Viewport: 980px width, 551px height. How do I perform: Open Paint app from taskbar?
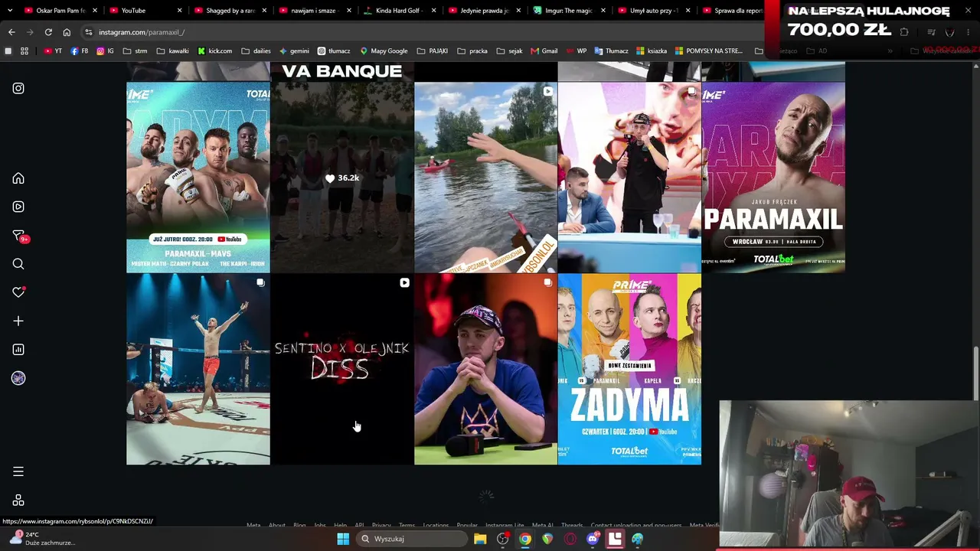637,539
